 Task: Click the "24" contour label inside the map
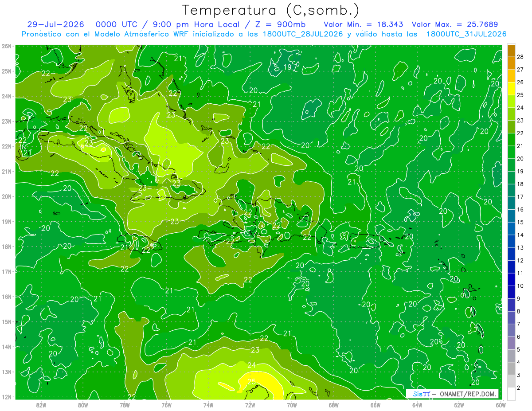[x=251, y=365]
